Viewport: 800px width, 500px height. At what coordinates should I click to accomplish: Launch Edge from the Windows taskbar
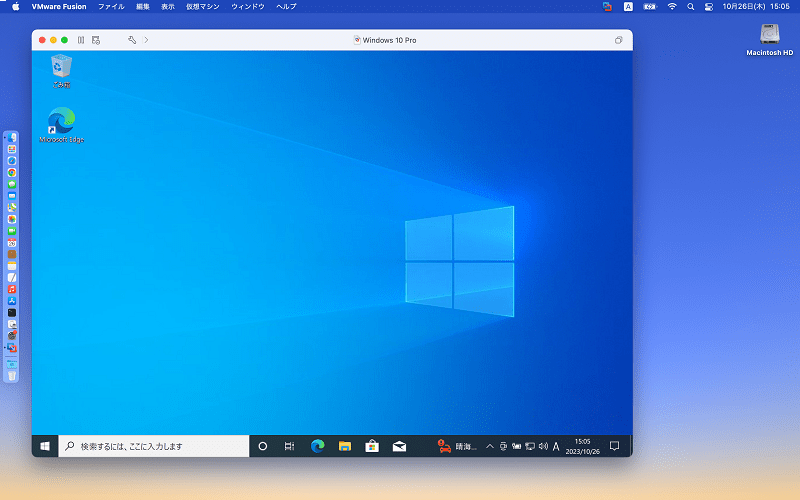317,446
